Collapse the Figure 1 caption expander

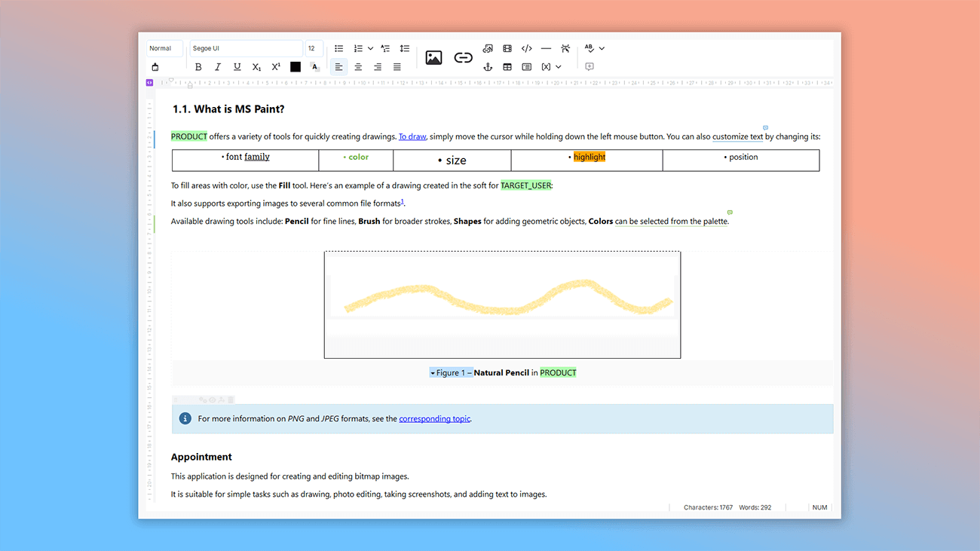(x=432, y=372)
